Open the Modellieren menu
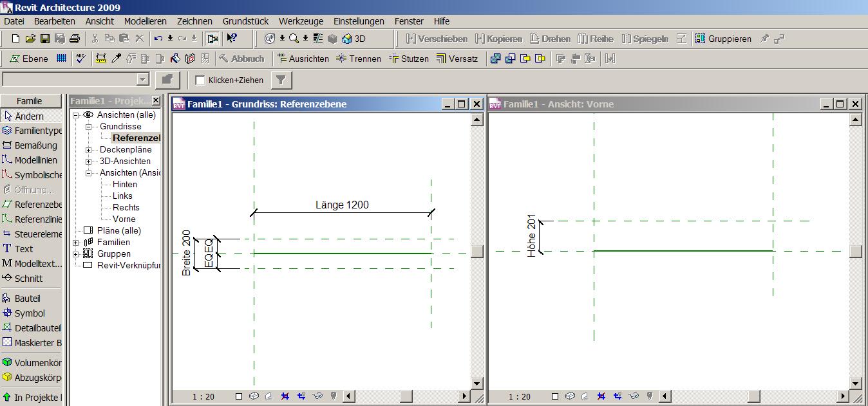The width and height of the screenshot is (868, 406). pos(146,21)
